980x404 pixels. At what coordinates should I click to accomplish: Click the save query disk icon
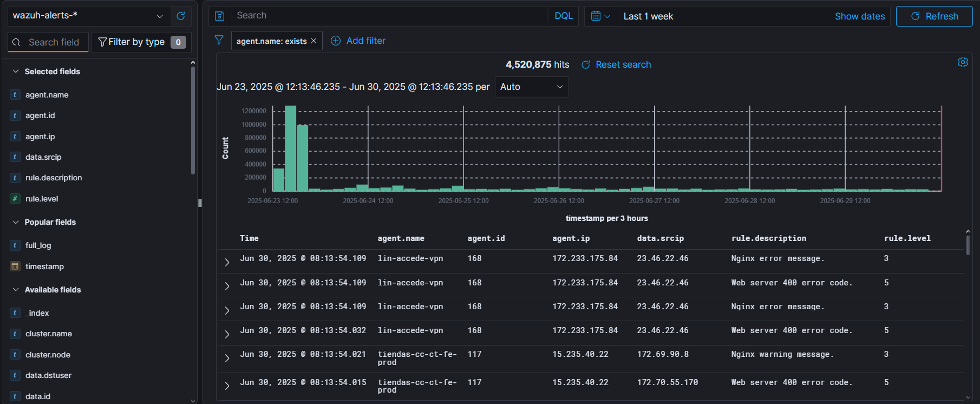(x=220, y=16)
